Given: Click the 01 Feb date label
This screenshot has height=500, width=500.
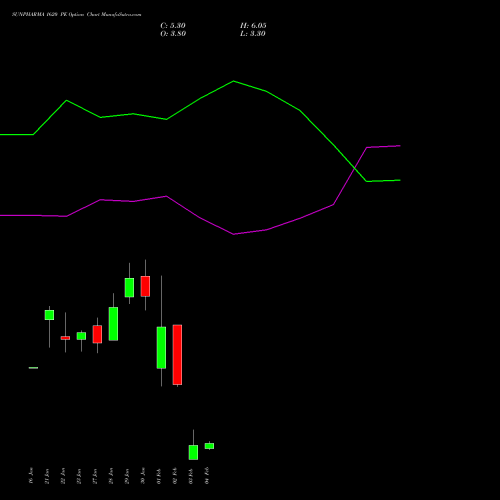Looking at the screenshot, I should [x=159, y=476].
